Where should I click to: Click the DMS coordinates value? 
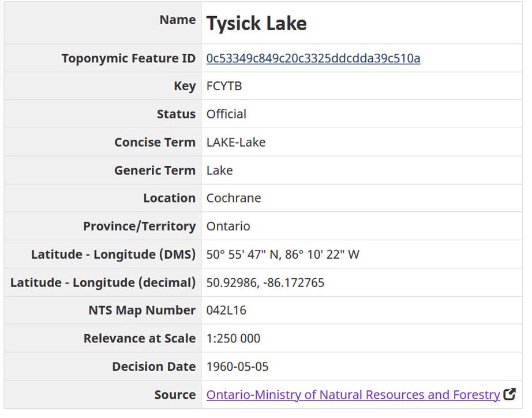[x=283, y=255]
